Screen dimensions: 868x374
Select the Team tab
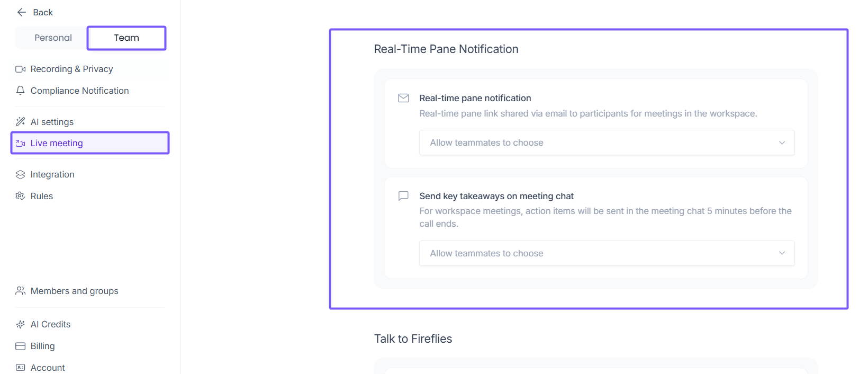click(x=126, y=38)
